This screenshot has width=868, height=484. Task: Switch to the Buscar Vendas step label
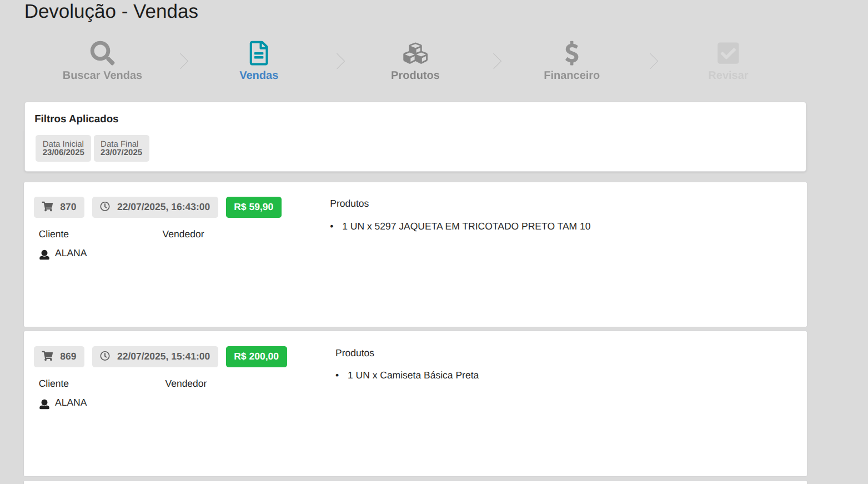point(102,75)
